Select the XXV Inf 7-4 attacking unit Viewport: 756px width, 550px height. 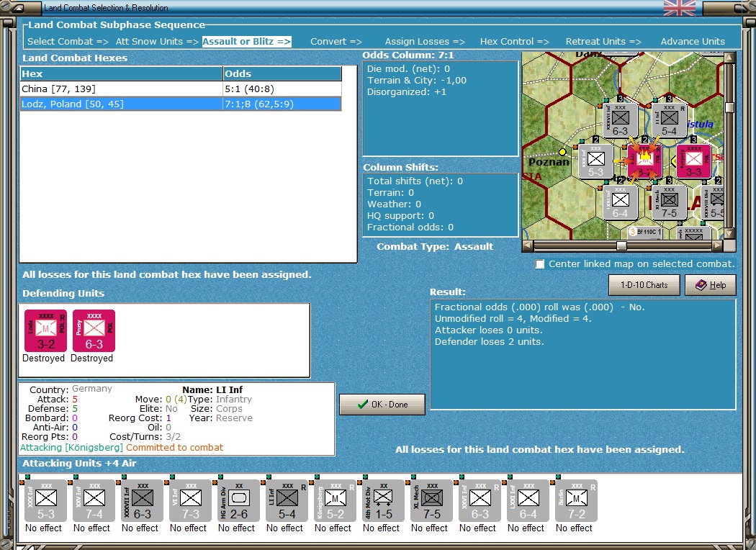(94, 500)
